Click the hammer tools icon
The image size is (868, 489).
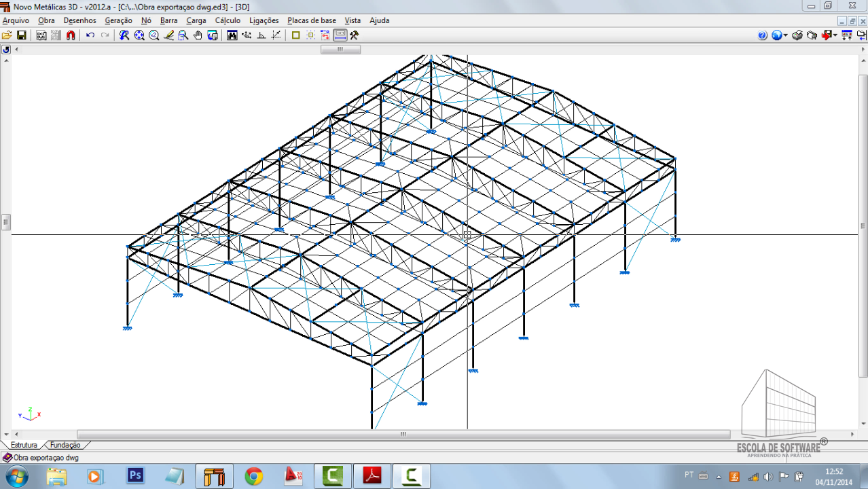click(x=354, y=35)
